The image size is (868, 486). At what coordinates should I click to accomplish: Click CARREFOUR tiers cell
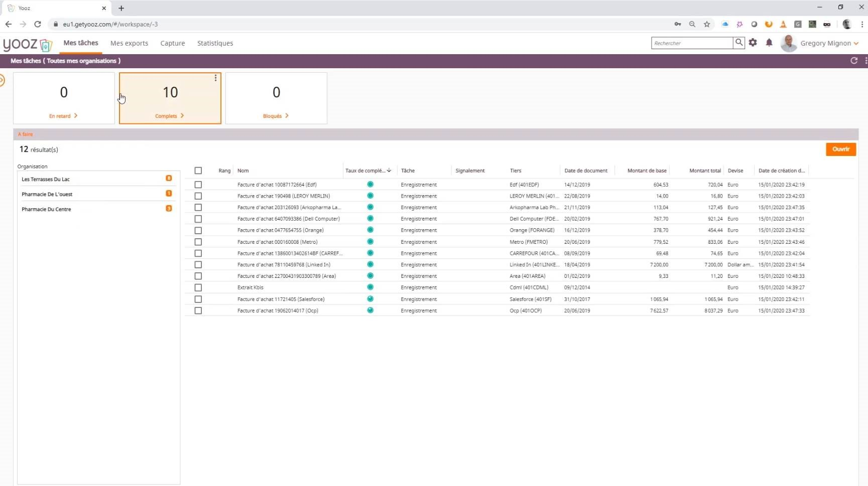[x=534, y=253]
